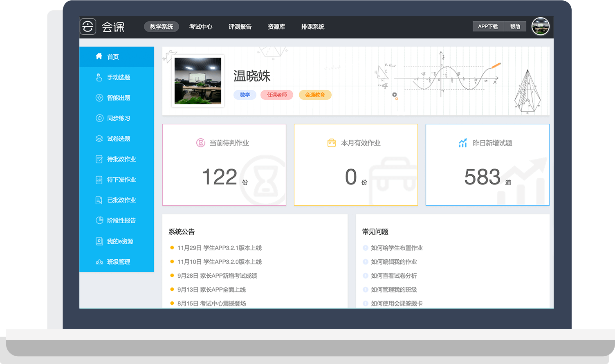
Task: Click the 待批改作业 edit document icon
Action: coord(99,159)
